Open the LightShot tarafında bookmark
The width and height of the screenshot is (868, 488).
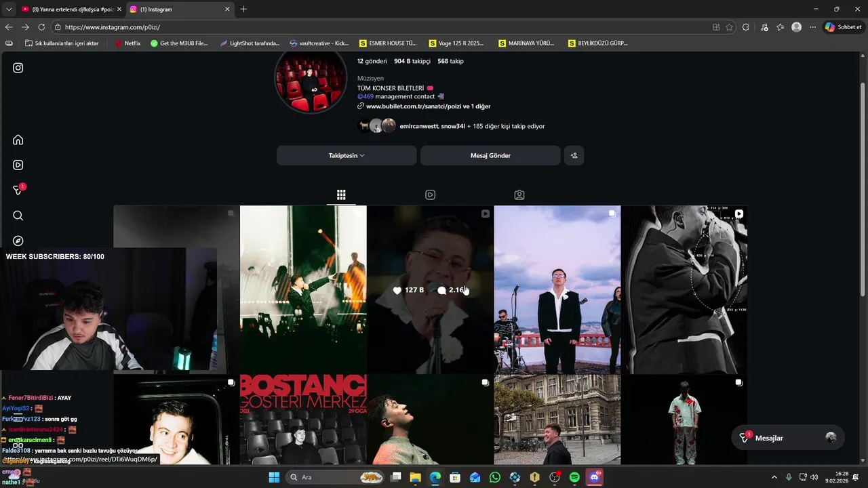[x=250, y=43]
